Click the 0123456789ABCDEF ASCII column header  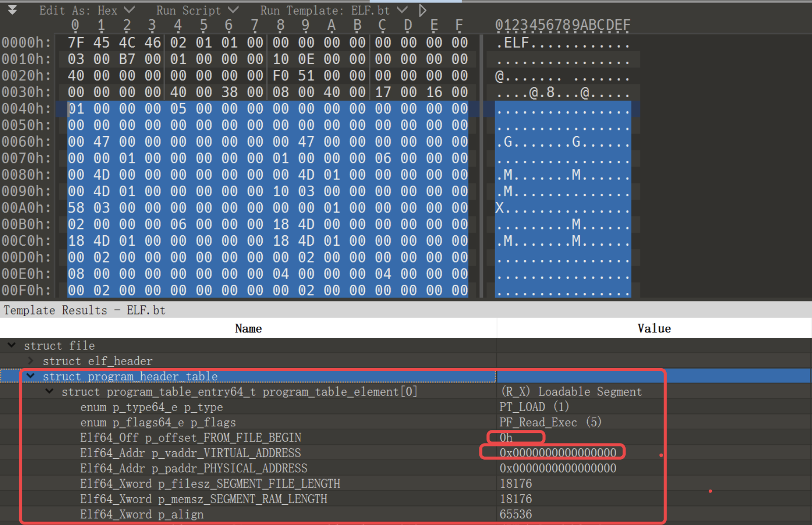562,25
